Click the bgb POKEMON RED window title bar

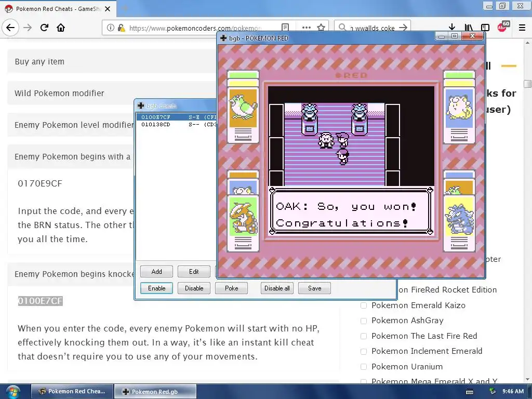point(326,38)
